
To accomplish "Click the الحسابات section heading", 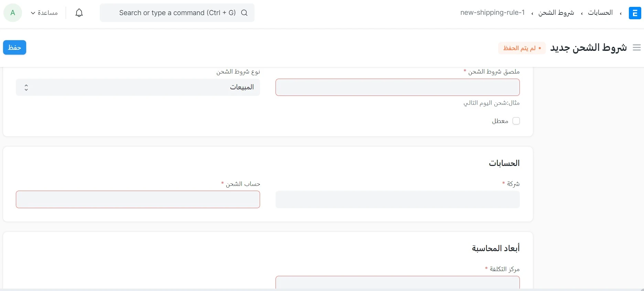I will 504,163.
